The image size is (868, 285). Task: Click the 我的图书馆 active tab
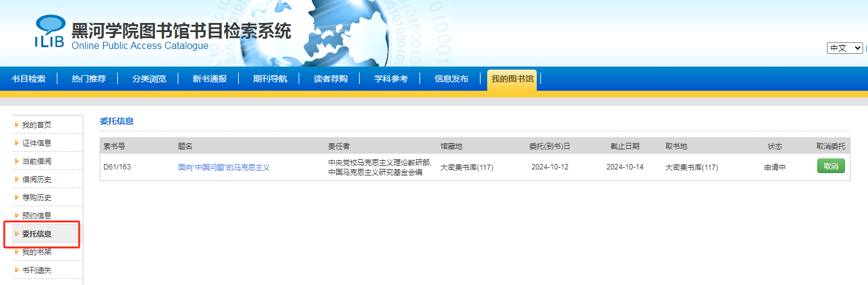512,79
